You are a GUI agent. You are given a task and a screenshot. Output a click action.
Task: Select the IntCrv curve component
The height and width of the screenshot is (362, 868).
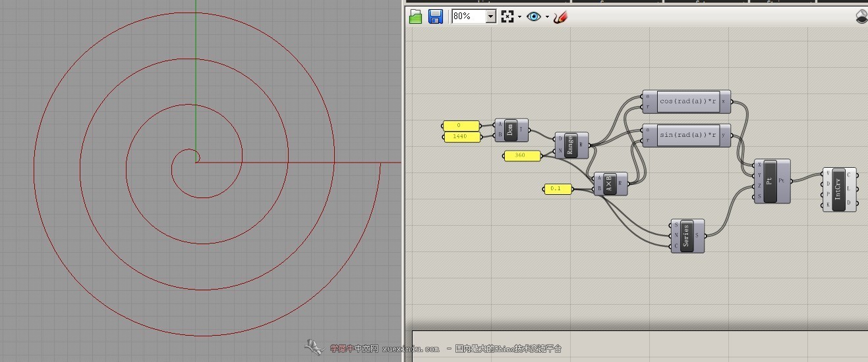(840, 190)
